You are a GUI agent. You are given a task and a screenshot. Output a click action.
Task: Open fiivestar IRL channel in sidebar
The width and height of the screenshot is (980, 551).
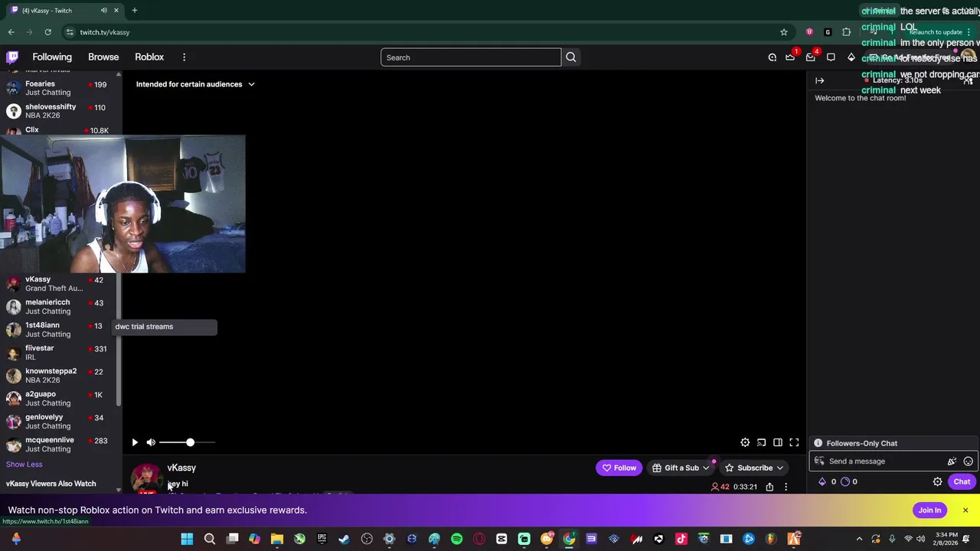[x=58, y=353]
